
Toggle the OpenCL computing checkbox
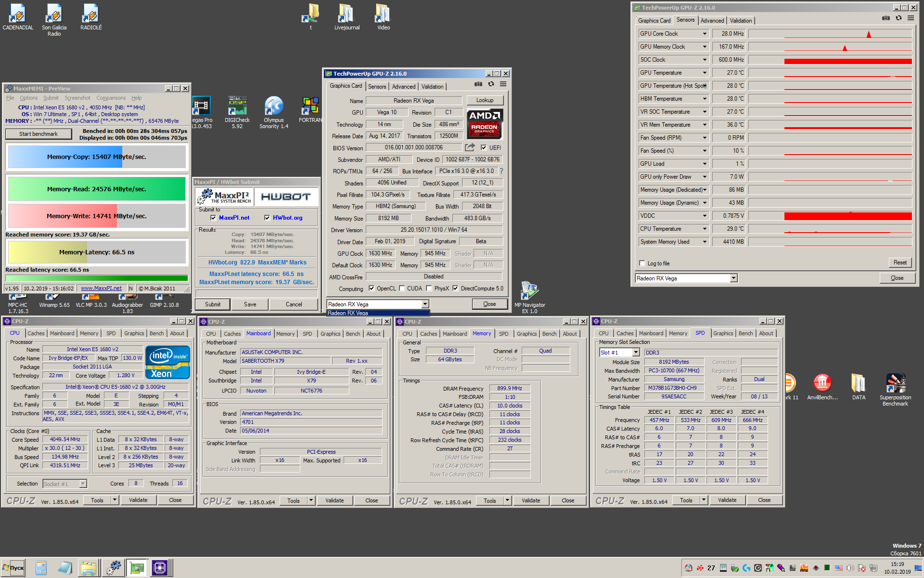372,289
